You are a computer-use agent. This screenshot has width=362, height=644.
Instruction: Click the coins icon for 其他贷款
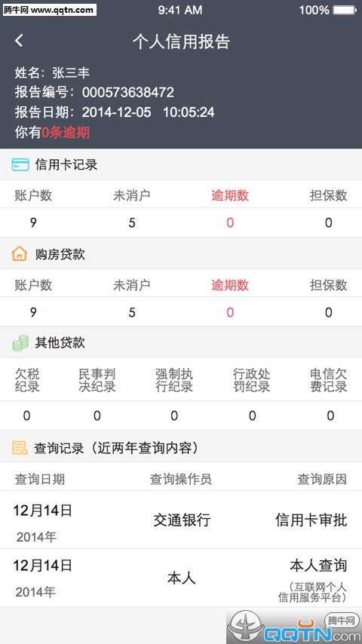tap(20, 343)
